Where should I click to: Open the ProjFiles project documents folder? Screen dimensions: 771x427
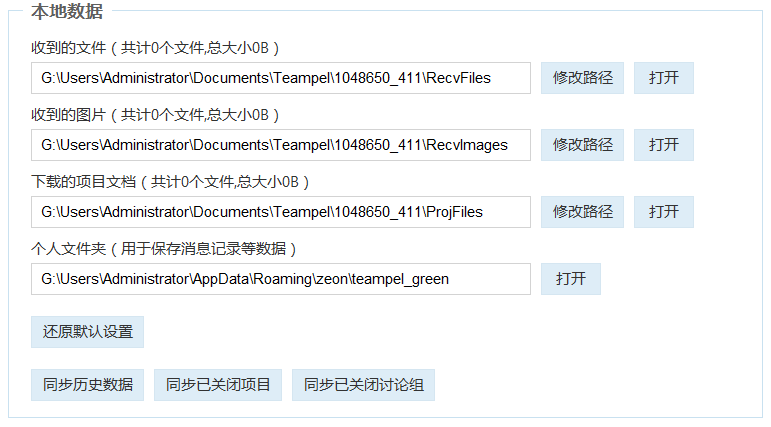click(x=663, y=212)
